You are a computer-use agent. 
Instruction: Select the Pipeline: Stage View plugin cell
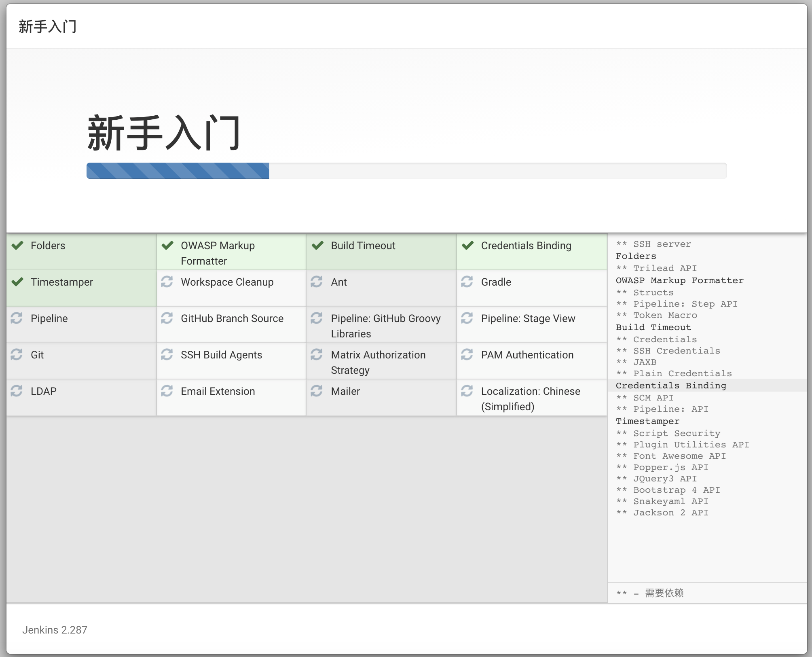(x=528, y=319)
